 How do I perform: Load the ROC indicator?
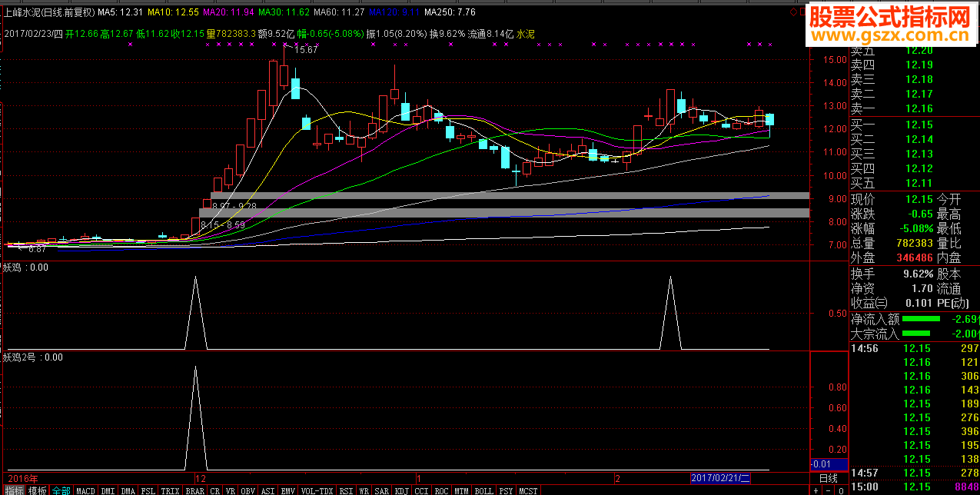click(x=443, y=490)
